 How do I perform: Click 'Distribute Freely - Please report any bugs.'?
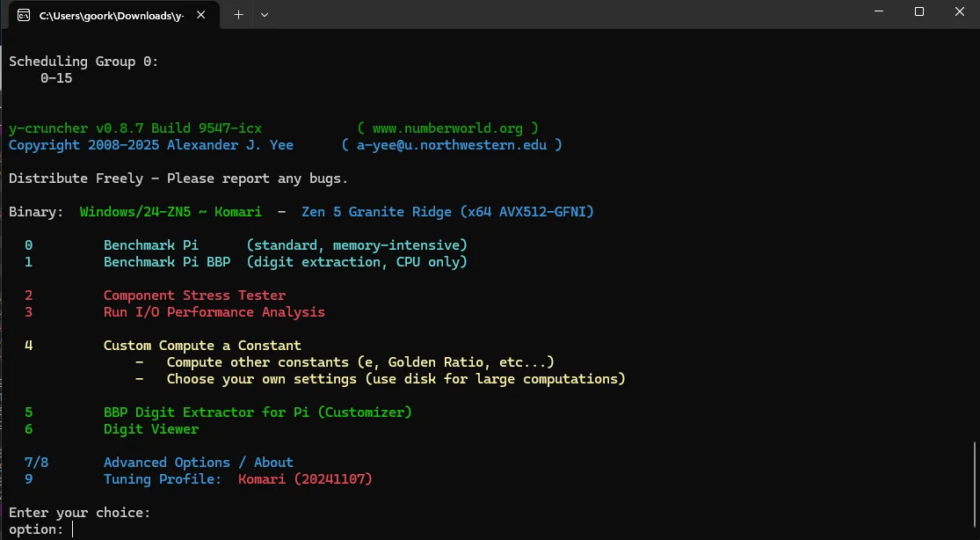pyautogui.click(x=178, y=179)
